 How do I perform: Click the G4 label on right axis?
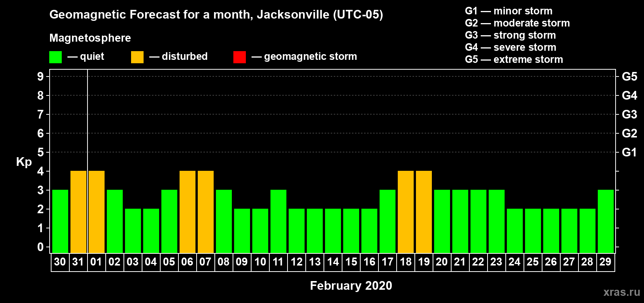[x=630, y=95]
